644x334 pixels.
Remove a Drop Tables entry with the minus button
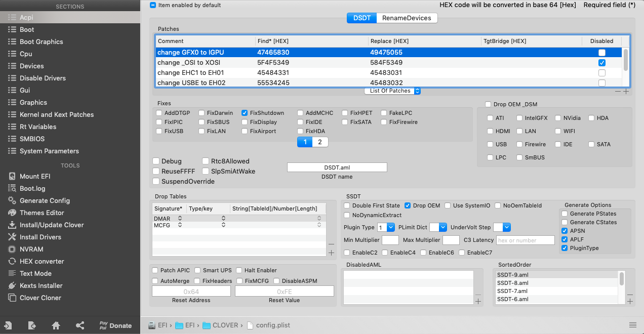tap(331, 244)
